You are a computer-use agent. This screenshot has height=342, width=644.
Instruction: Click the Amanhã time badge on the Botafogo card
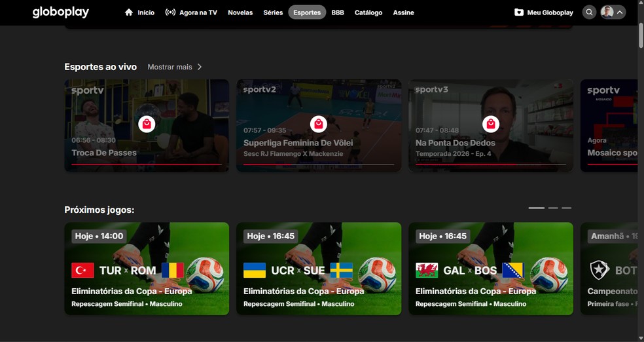point(613,237)
